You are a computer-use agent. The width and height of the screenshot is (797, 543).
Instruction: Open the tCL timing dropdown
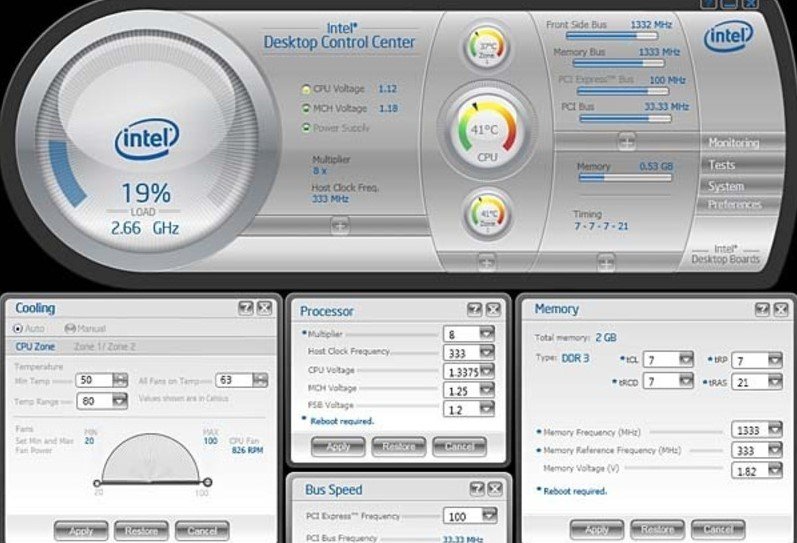click(x=686, y=359)
